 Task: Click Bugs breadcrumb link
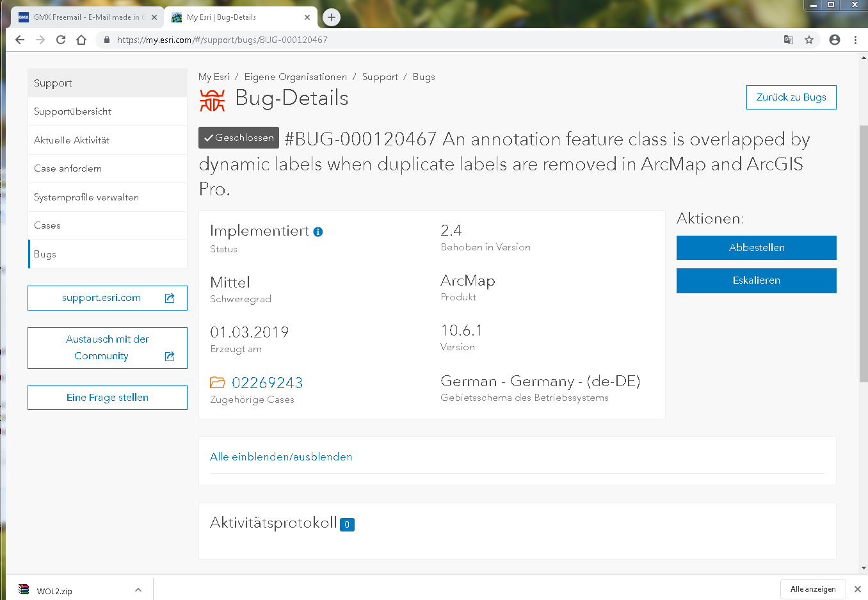click(424, 77)
